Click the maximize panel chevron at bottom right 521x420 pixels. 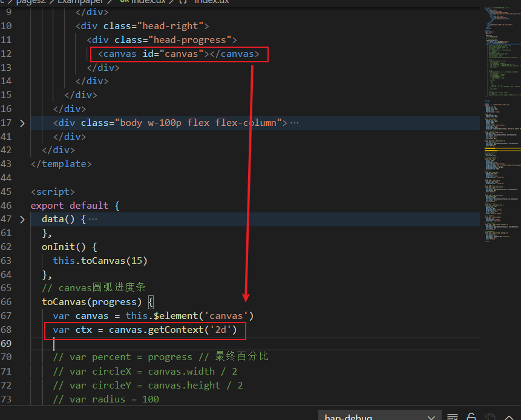[x=510, y=417]
